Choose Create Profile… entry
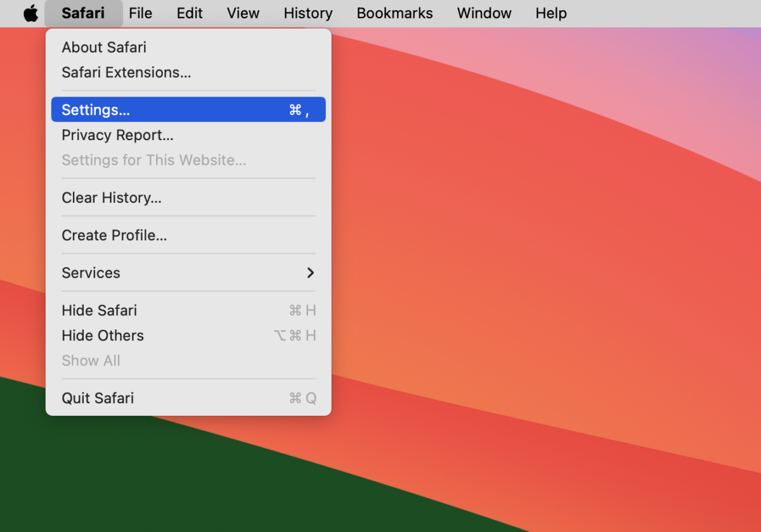The image size is (761, 532). [114, 235]
